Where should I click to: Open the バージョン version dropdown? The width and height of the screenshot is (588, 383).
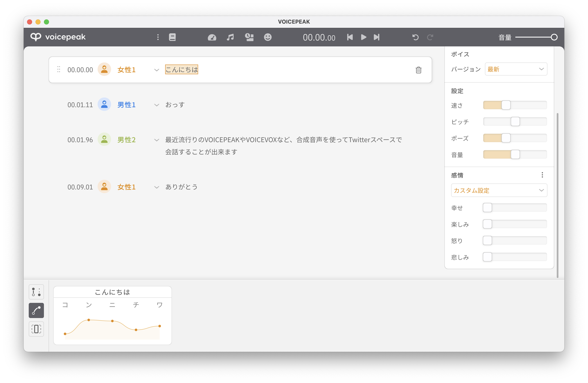pyautogui.click(x=516, y=69)
